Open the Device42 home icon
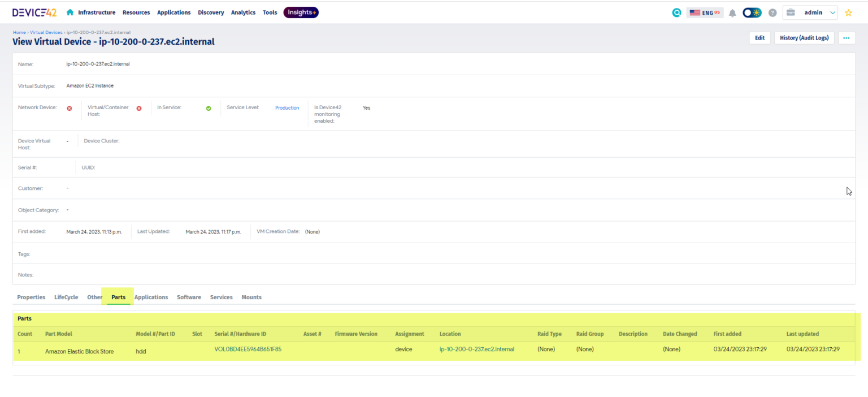Screen dimensions: 868x397 click(70, 11)
